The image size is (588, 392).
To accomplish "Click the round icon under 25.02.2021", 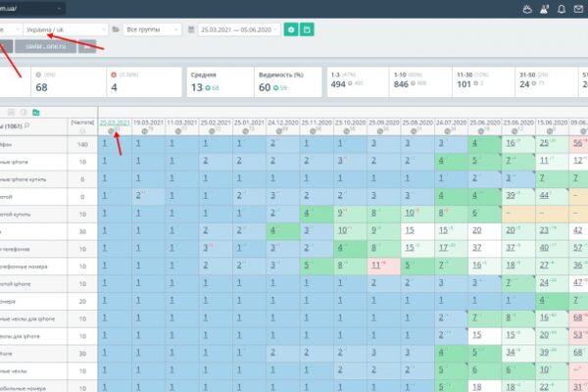I will [x=212, y=131].
